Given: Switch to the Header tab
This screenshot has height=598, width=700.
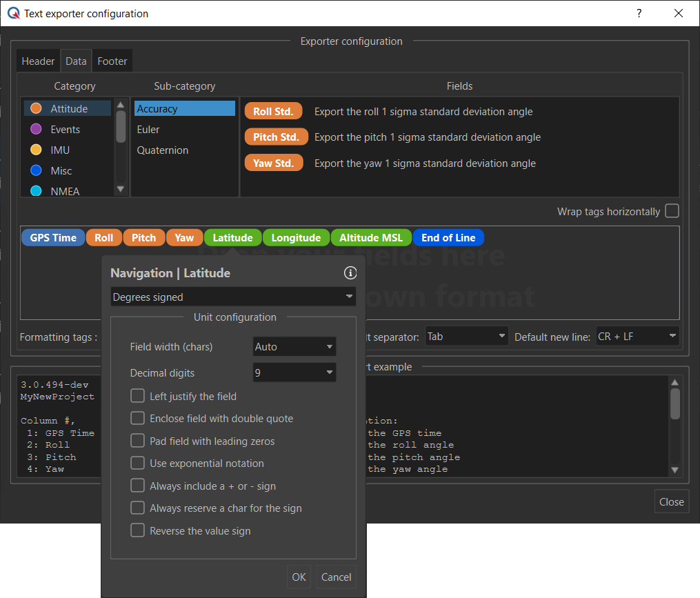Looking at the screenshot, I should [38, 61].
